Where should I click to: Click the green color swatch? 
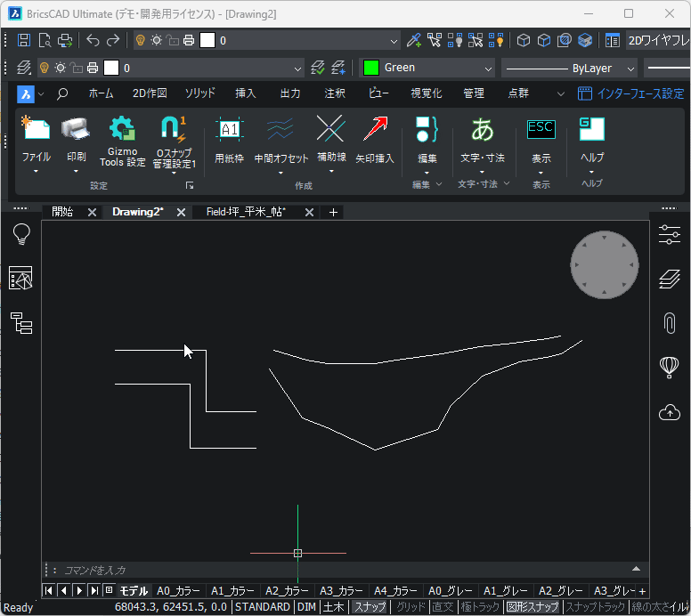click(370, 68)
